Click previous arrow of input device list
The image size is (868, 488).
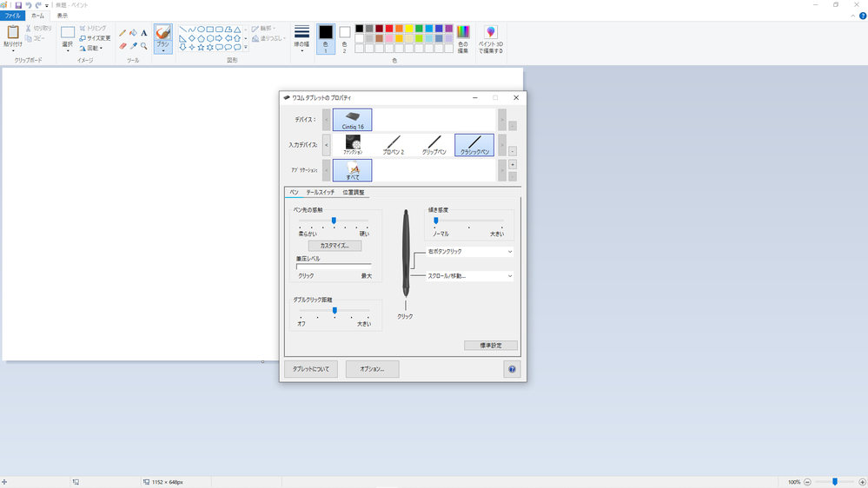[327, 145]
